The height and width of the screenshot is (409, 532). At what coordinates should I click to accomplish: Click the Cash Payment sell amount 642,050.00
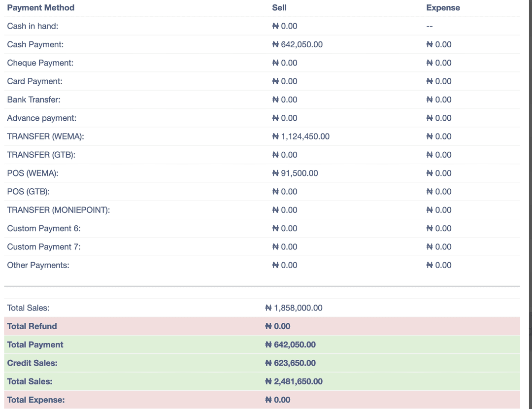(x=298, y=44)
